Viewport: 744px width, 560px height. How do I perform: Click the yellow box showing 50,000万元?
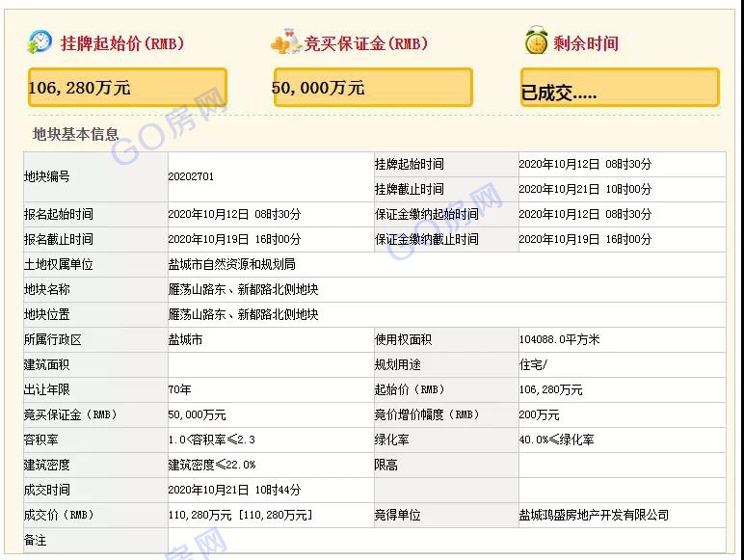[x=373, y=88]
